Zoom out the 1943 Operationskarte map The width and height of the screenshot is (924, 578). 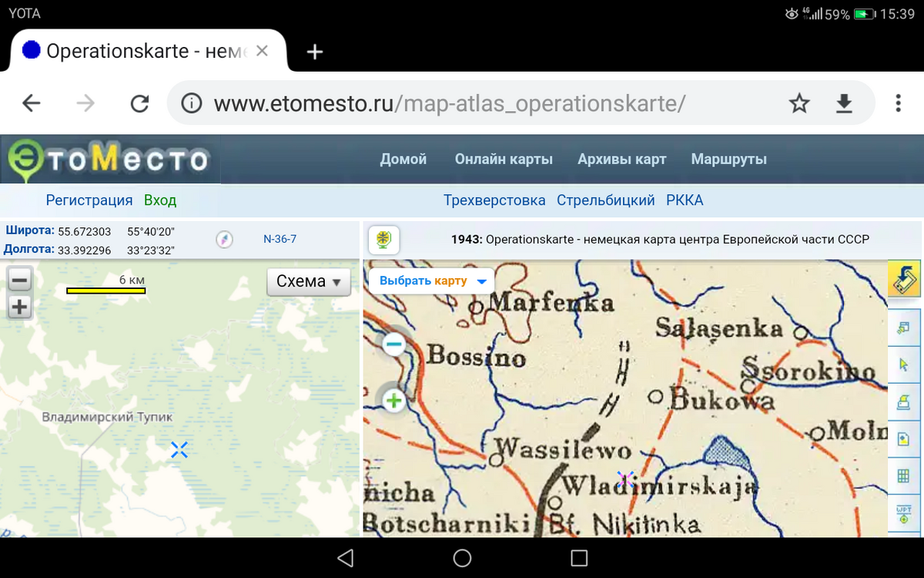coord(394,344)
